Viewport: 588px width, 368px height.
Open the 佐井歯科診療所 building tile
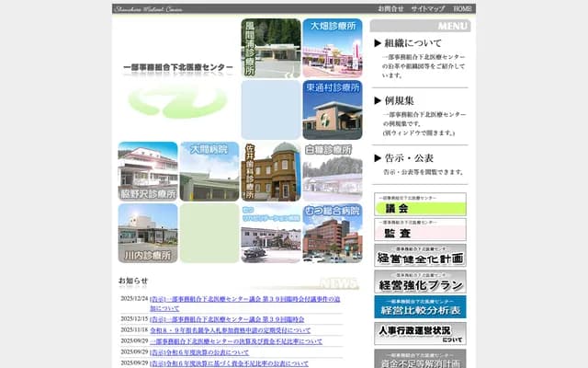[x=271, y=171]
